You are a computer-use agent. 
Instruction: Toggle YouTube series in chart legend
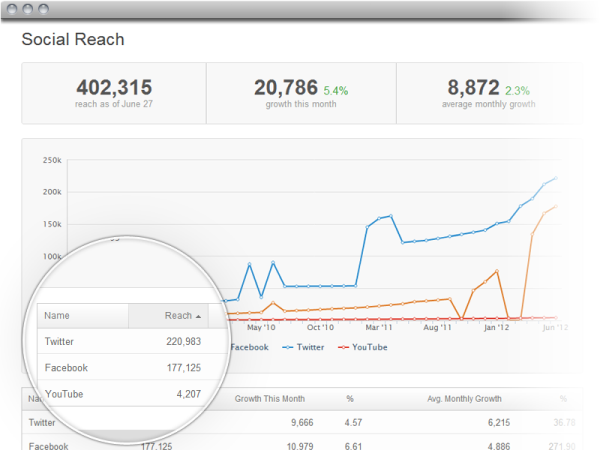pos(363,347)
